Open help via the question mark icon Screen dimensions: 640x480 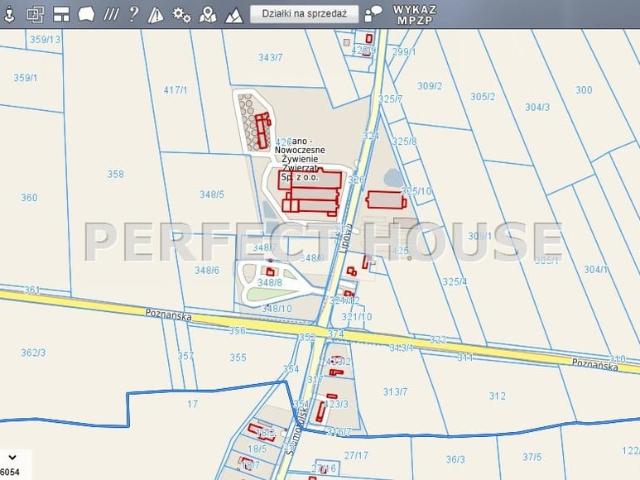pos(133,15)
